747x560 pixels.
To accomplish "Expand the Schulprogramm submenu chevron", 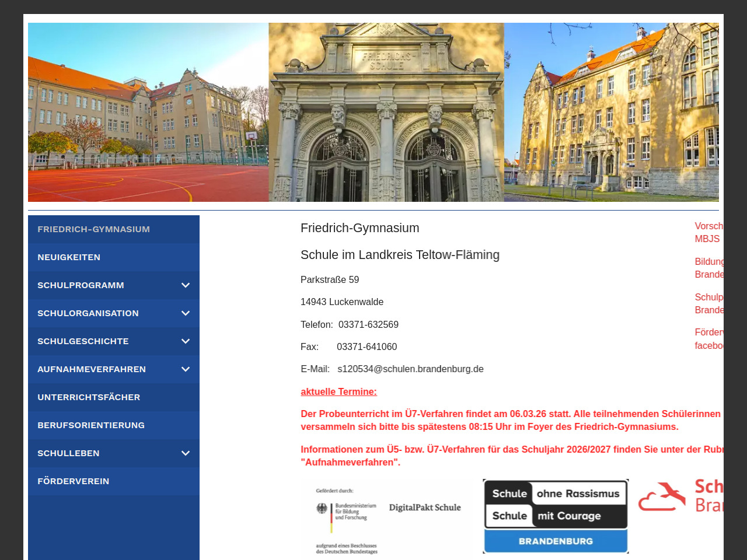I will pos(186,285).
